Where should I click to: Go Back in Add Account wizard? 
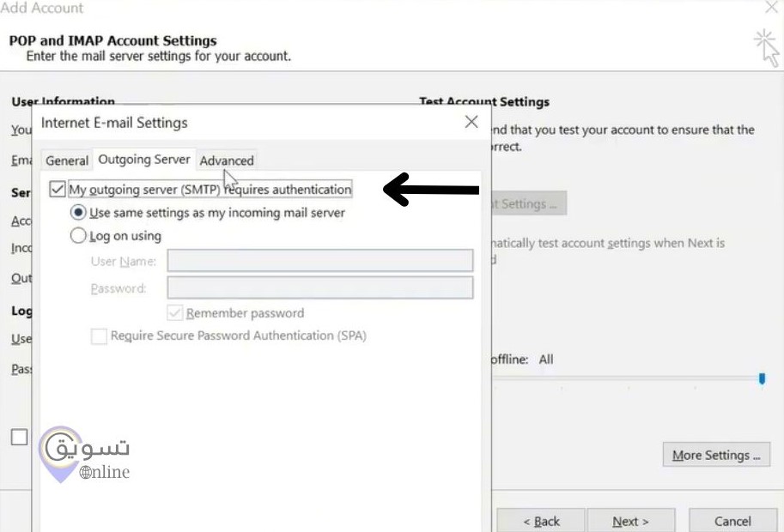coord(541,521)
